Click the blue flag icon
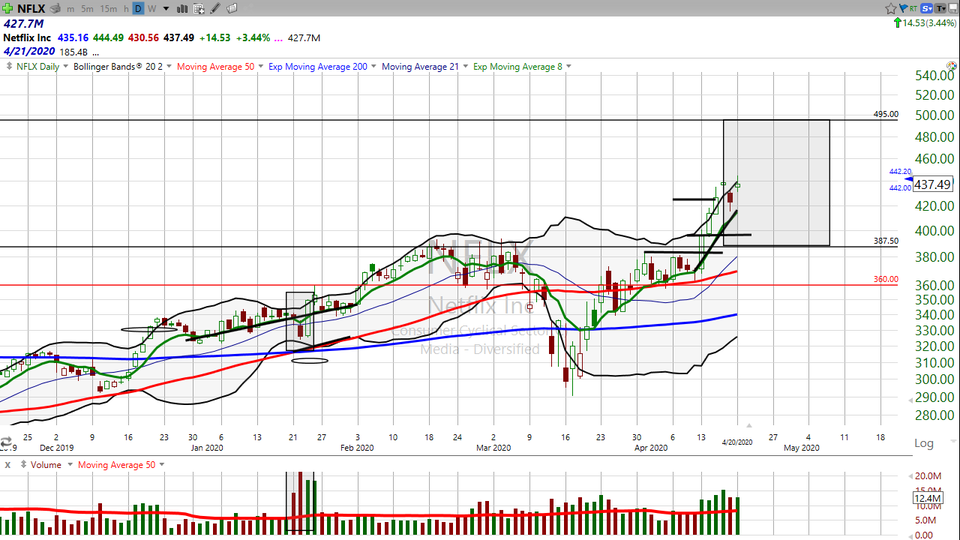The height and width of the screenshot is (540, 960). pos(903,8)
